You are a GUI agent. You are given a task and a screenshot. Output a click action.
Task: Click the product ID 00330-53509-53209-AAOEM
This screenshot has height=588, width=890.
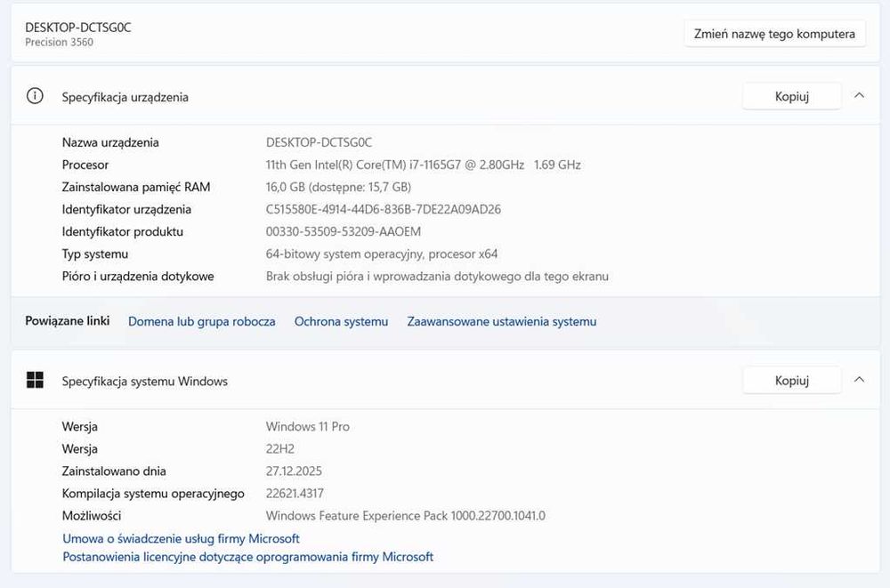pos(344,231)
